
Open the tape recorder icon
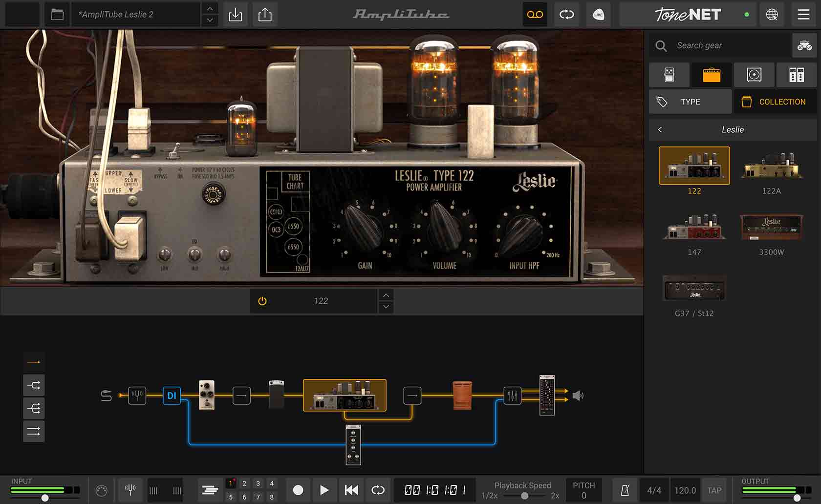(535, 14)
